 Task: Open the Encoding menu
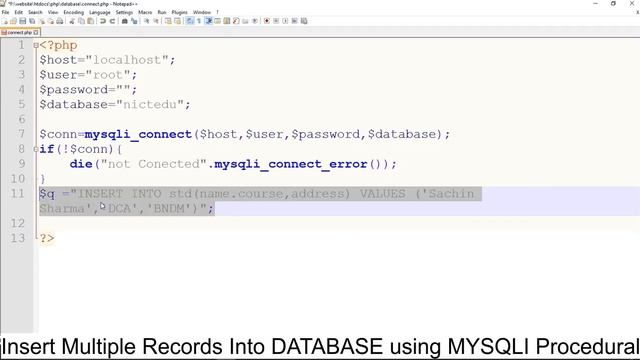click(x=73, y=12)
